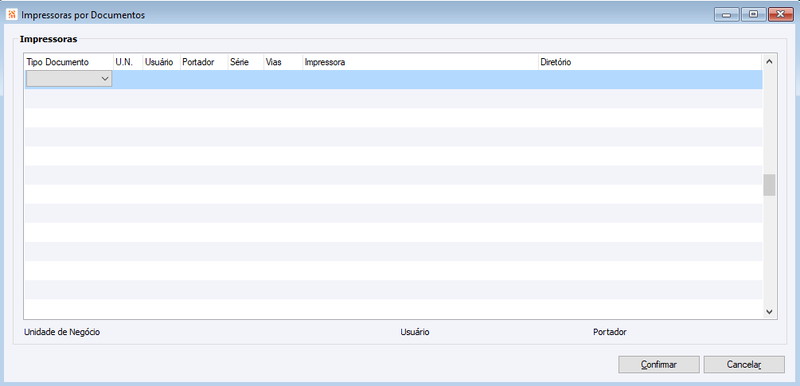Click the Vias column header
800x386 pixels.
[x=283, y=62]
